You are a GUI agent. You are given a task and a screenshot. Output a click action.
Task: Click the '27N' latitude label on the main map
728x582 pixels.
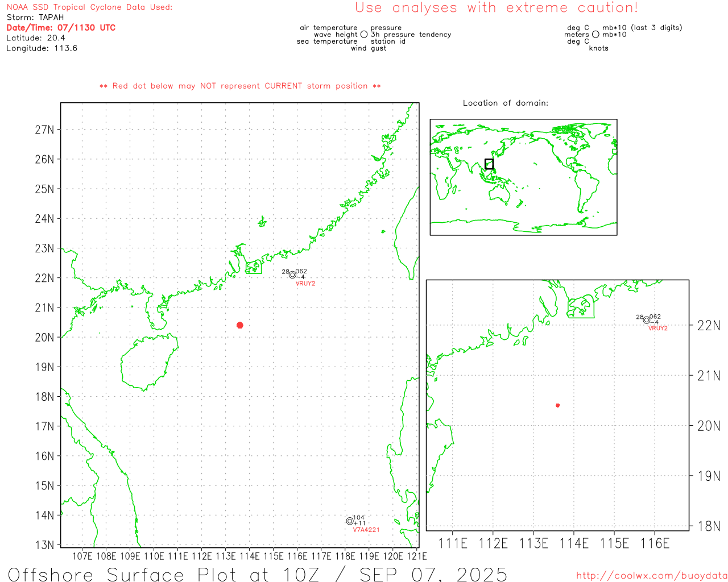tap(45, 130)
